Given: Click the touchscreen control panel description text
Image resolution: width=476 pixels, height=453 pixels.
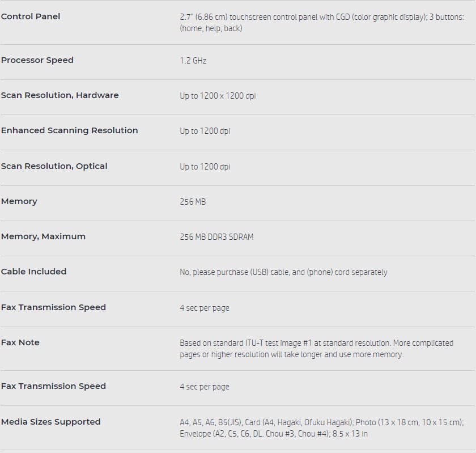Looking at the screenshot, I should point(321,23).
